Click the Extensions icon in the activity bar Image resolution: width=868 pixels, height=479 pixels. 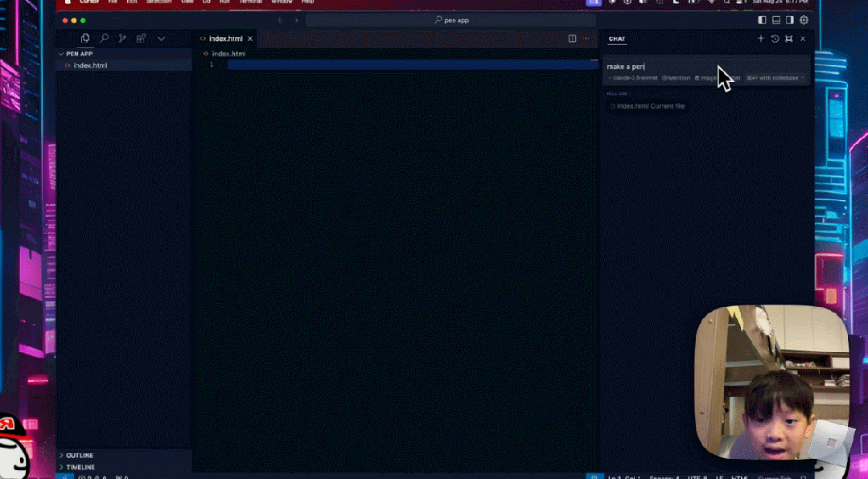point(142,38)
